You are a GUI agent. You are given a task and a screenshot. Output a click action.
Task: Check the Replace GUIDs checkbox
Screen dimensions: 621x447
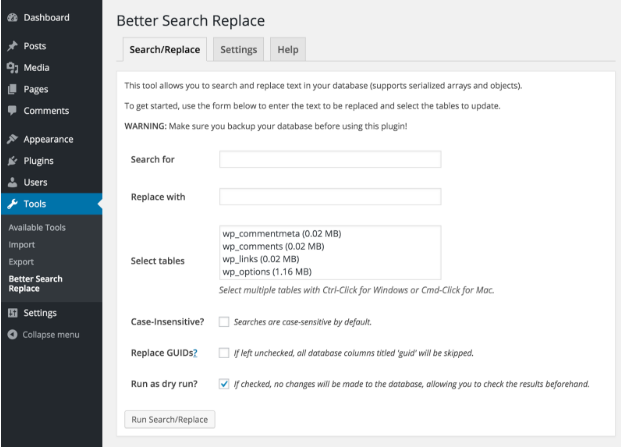[x=224, y=353]
